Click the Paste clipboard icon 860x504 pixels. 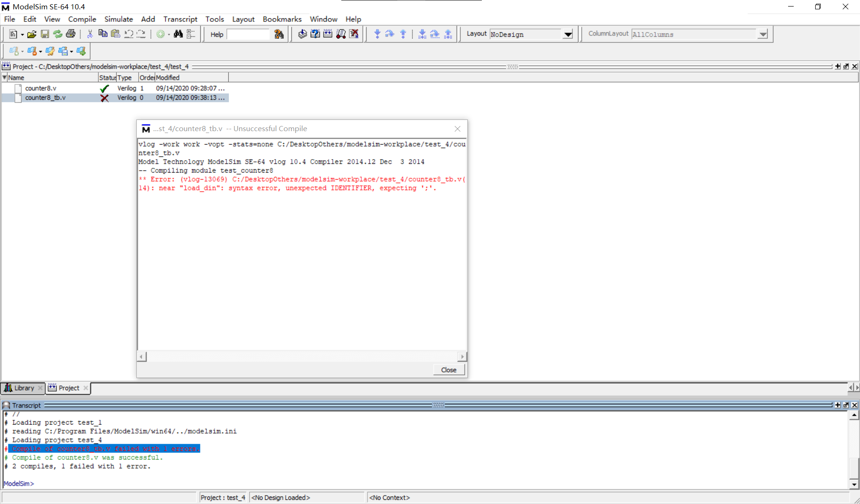[x=115, y=34]
